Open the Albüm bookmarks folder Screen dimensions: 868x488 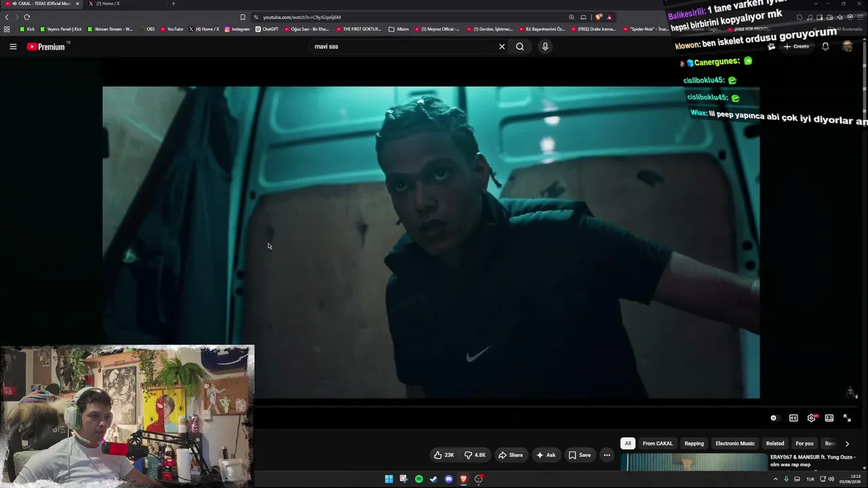pos(399,29)
